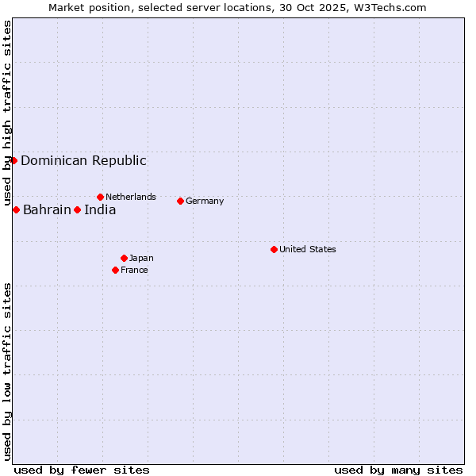Click the Japan label text
The image size is (476, 476).
click(x=141, y=259)
